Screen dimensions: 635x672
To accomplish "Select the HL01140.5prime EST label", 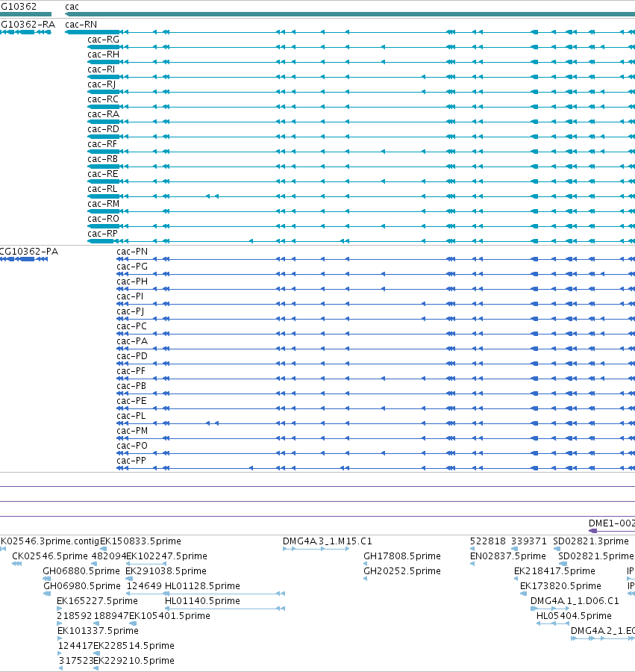I will coord(202,601).
